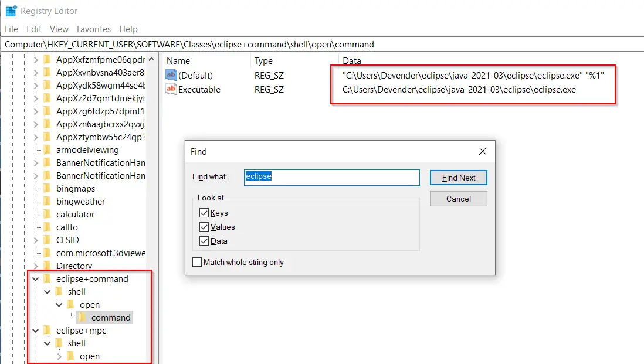Image resolution: width=644 pixels, height=364 pixels.
Task: Click the bingmaps folder icon
Action: (x=47, y=188)
